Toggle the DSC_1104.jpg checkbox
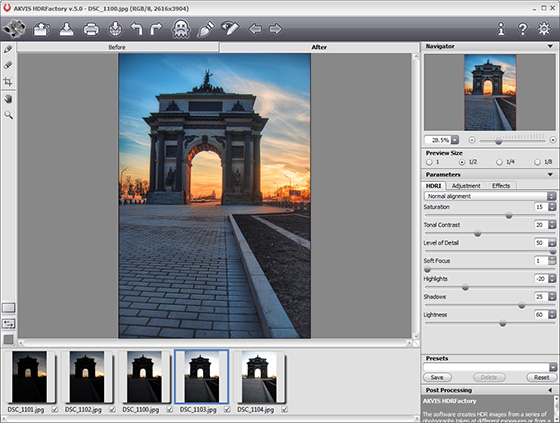560x423 pixels. pyautogui.click(x=284, y=409)
